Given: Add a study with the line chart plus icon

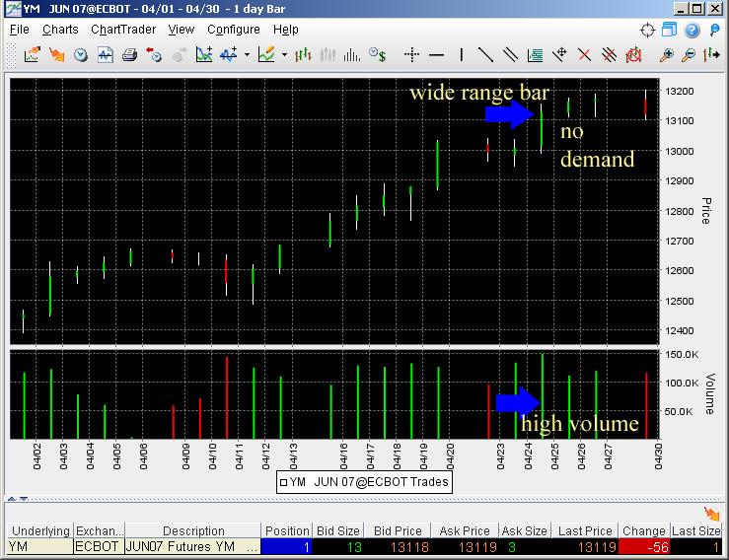Looking at the screenshot, I should [x=204, y=55].
